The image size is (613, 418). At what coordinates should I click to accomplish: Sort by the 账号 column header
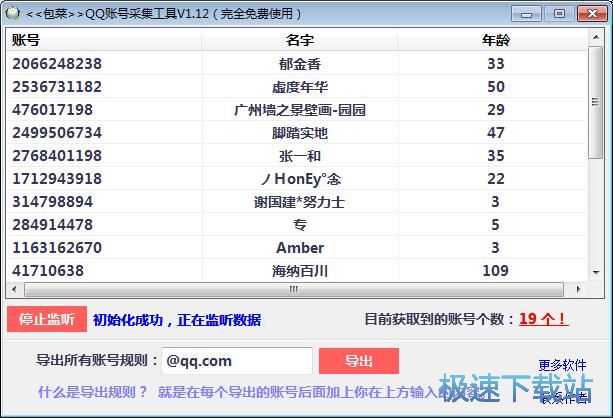click(104, 40)
